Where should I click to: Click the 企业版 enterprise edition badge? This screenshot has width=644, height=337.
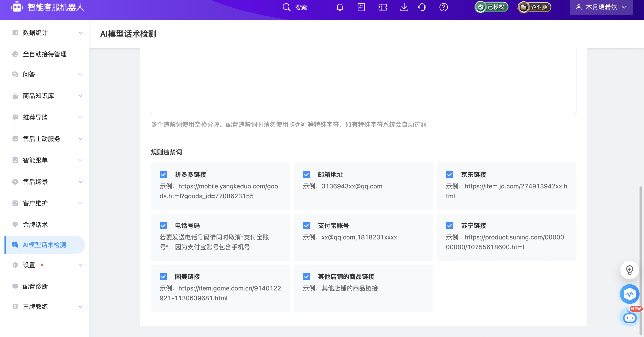tap(534, 7)
